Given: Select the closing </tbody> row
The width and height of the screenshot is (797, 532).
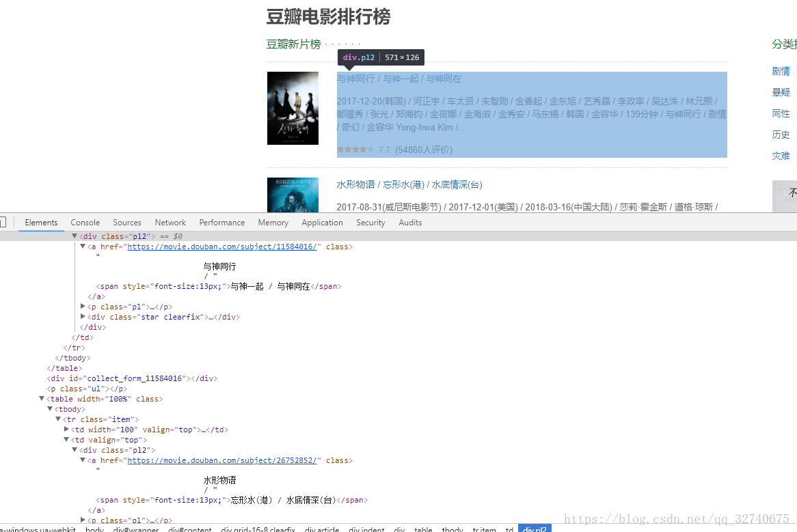Looking at the screenshot, I should click(72, 358).
